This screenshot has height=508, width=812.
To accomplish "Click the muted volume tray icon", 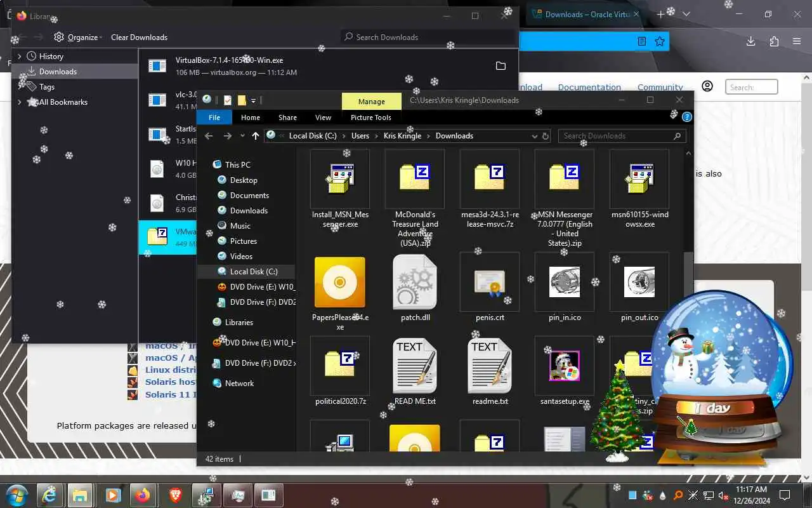I will (x=723, y=495).
